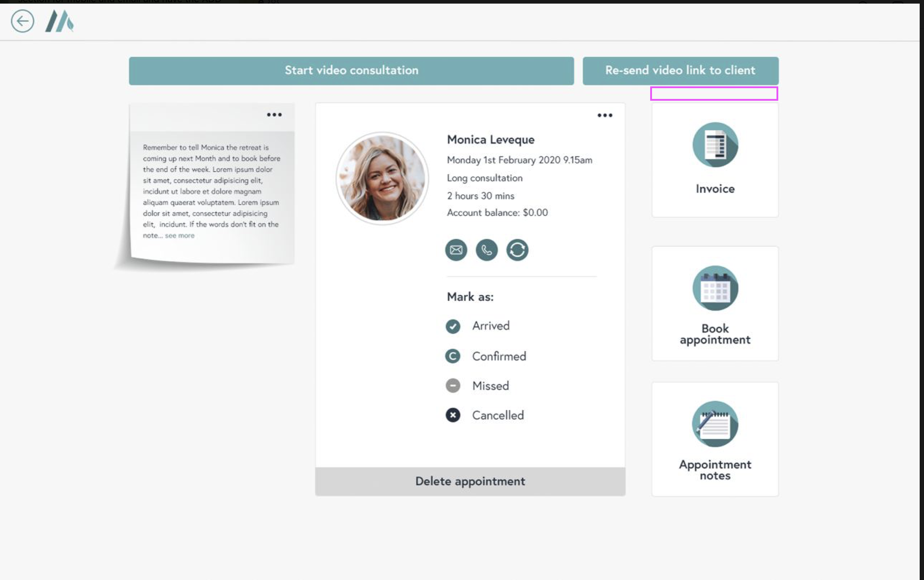The width and height of the screenshot is (924, 580).
Task: Click Monica Leveque's profile photo
Action: pos(382,178)
